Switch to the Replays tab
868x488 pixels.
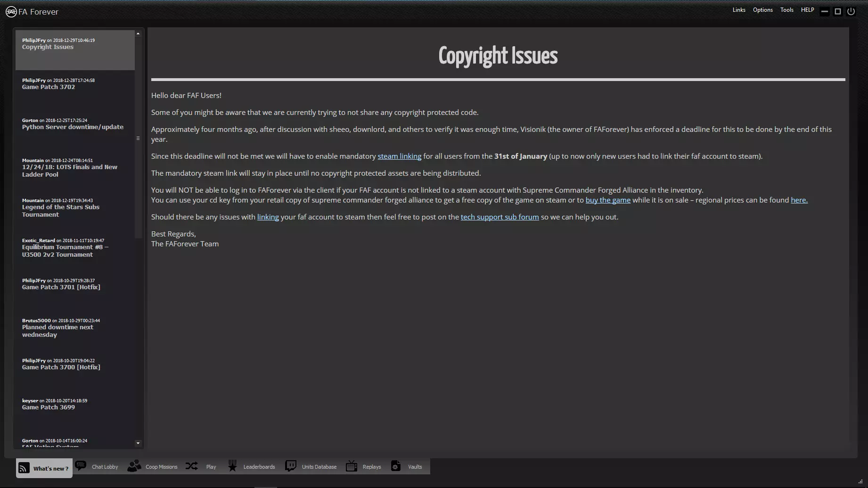[x=364, y=466]
